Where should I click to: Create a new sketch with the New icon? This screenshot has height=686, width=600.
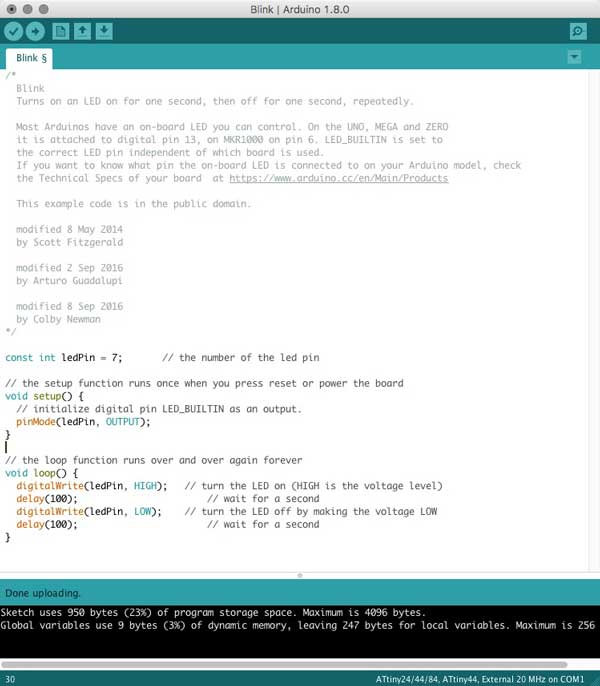point(60,32)
